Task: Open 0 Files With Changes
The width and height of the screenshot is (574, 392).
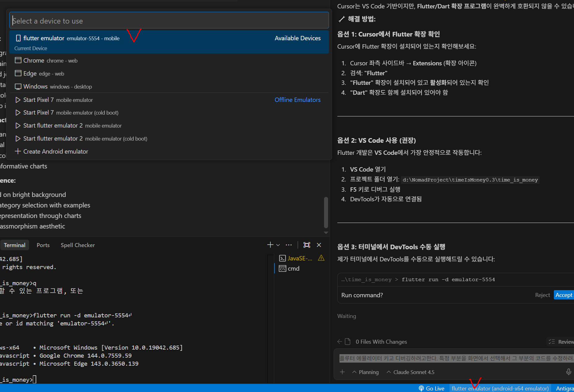Action: (x=381, y=342)
